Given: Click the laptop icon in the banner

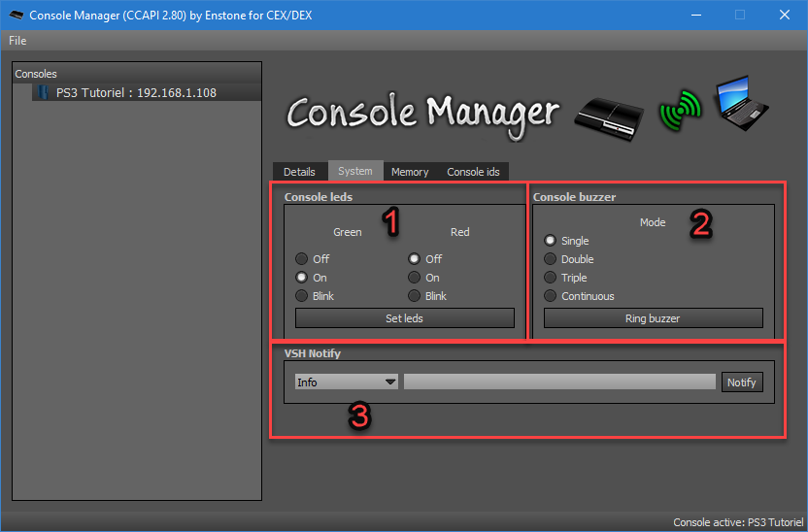Looking at the screenshot, I should tap(741, 103).
